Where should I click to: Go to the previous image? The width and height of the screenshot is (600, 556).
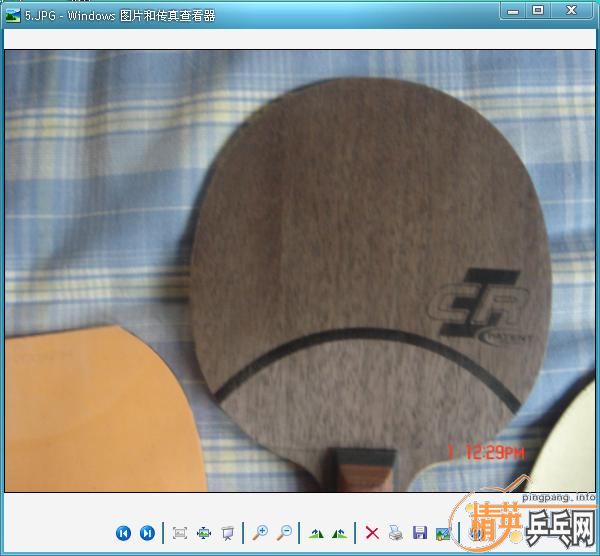(x=123, y=533)
